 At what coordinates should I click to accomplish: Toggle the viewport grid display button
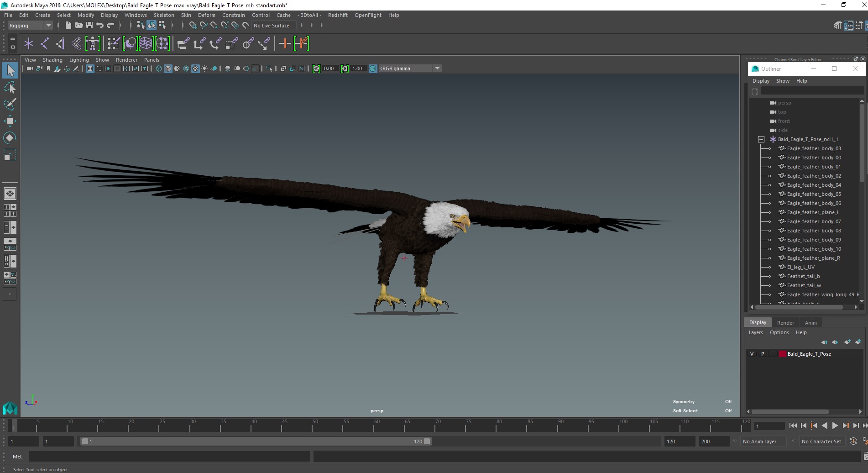pyautogui.click(x=90, y=68)
